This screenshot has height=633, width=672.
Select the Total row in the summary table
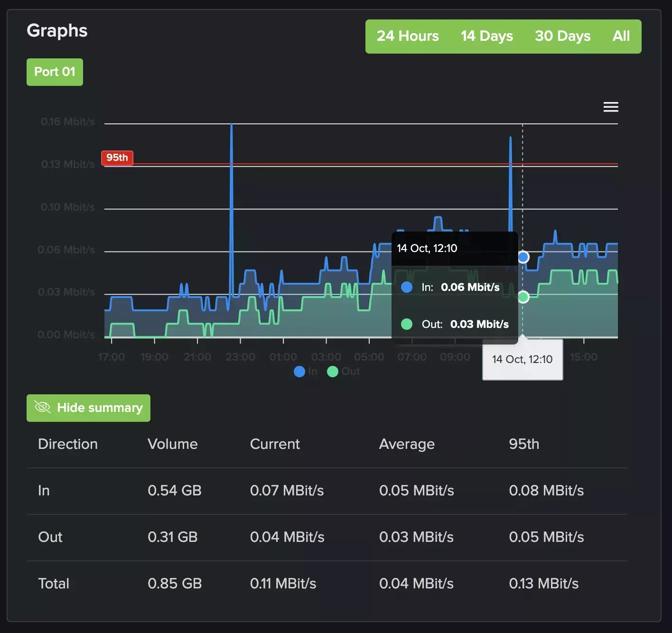tap(53, 583)
